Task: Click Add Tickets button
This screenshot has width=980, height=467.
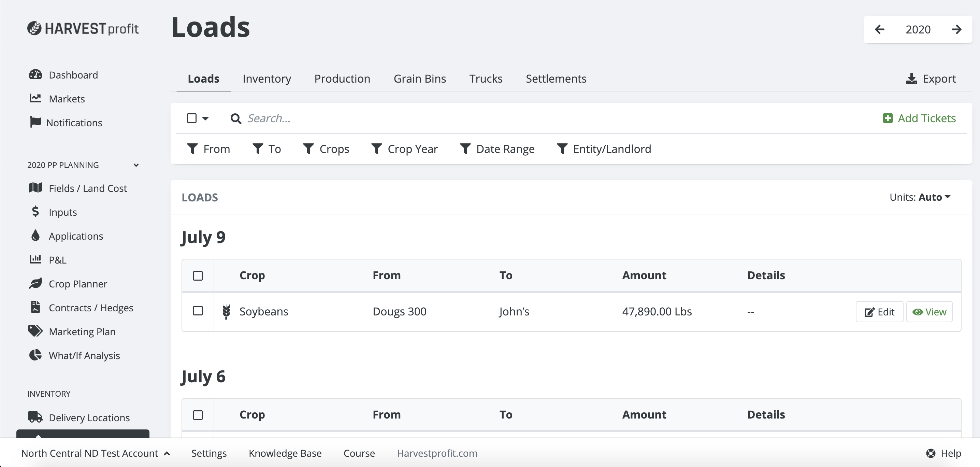Action: pyautogui.click(x=920, y=118)
